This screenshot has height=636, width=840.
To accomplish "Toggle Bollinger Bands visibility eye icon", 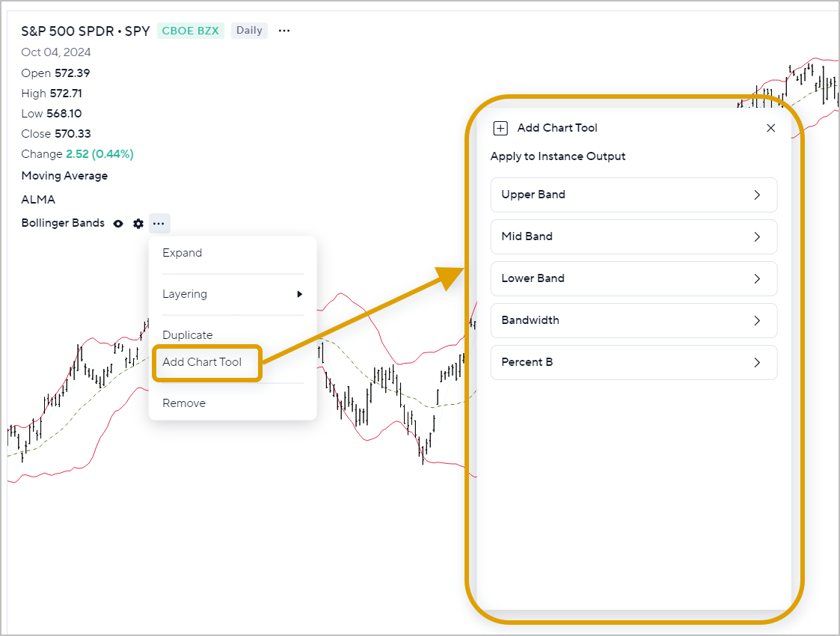I will [x=118, y=224].
